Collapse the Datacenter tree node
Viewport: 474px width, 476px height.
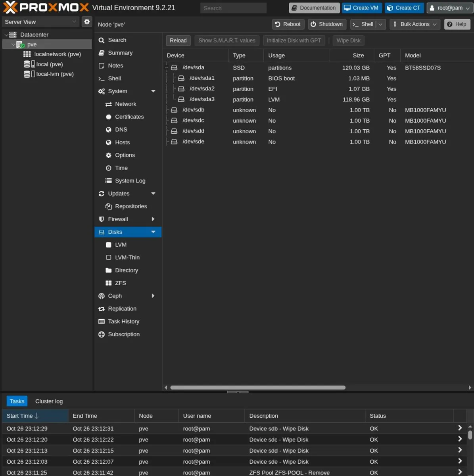(x=6, y=35)
